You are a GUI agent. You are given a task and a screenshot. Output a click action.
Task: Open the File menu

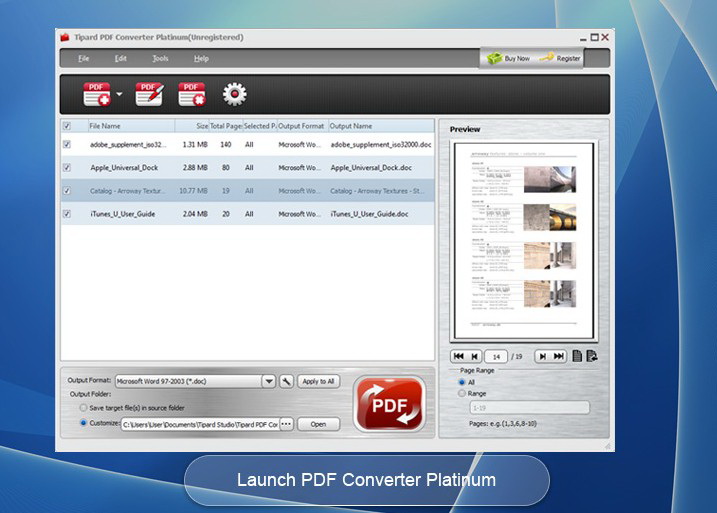click(84, 59)
